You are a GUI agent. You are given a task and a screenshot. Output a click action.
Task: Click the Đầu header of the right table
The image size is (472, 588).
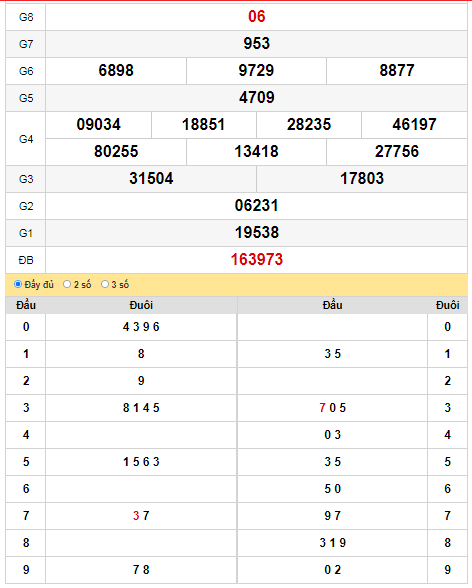pos(333,305)
